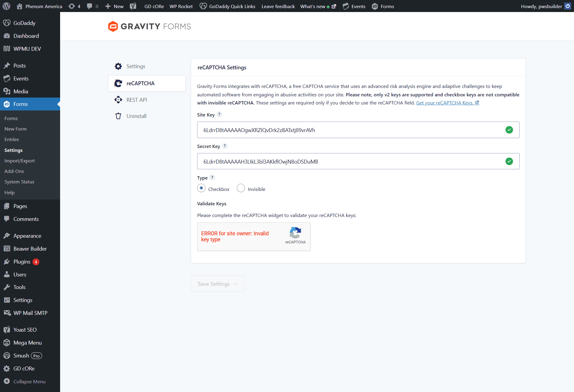Open the Phenom America site menu

pos(39,6)
